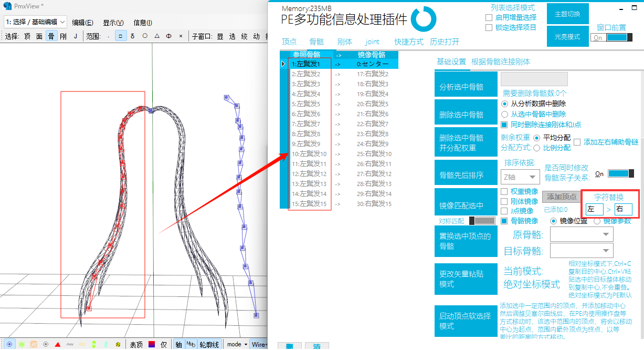Open the 目标骨骼 dropdown
Image resolution: width=644 pixels, height=350 pixels.
[x=581, y=251]
